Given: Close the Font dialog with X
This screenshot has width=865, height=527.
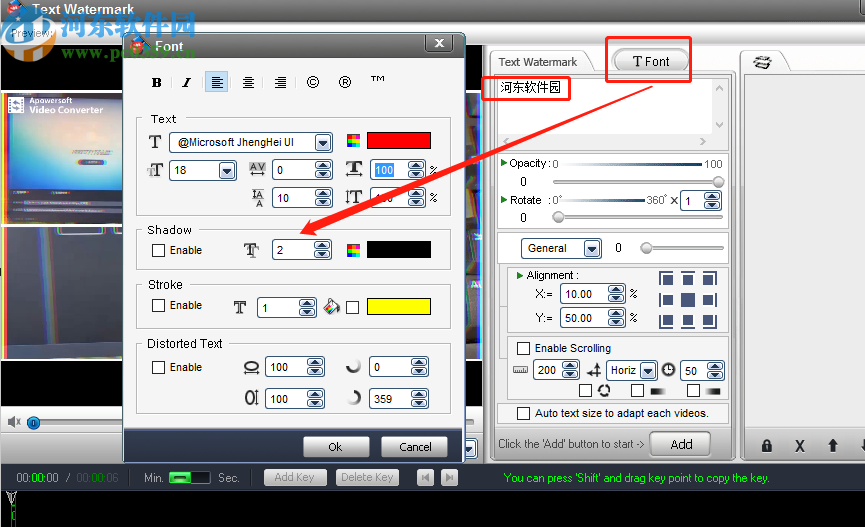Looking at the screenshot, I should pyautogui.click(x=439, y=43).
